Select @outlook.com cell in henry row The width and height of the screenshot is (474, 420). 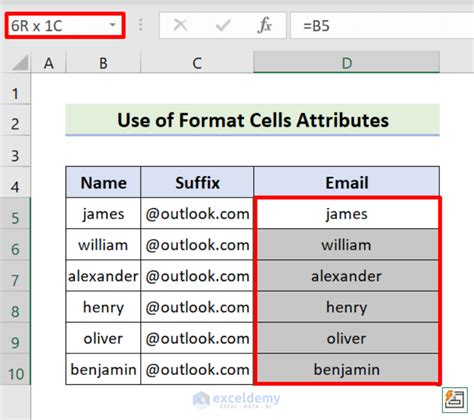(x=197, y=307)
